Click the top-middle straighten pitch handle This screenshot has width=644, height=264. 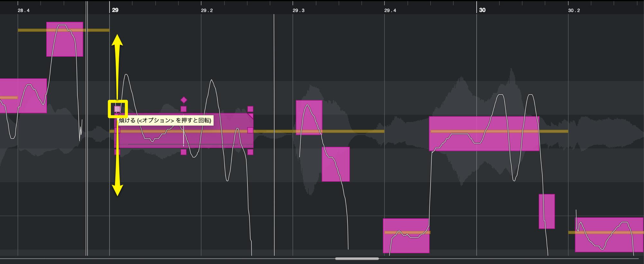(183, 109)
